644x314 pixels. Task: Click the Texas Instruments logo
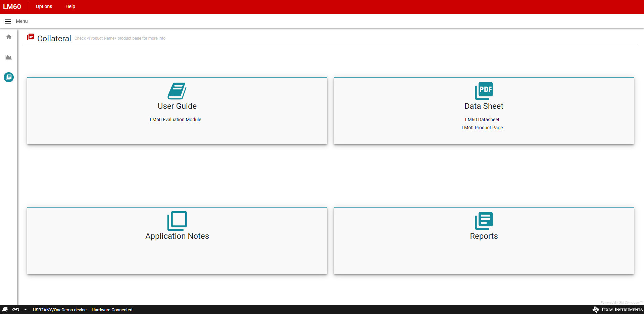(617, 310)
